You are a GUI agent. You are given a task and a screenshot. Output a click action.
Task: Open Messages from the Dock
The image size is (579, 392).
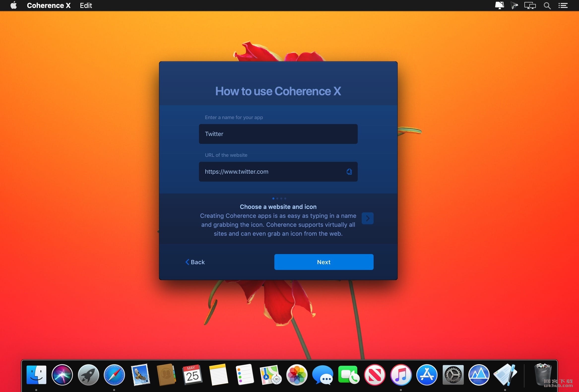(323, 375)
